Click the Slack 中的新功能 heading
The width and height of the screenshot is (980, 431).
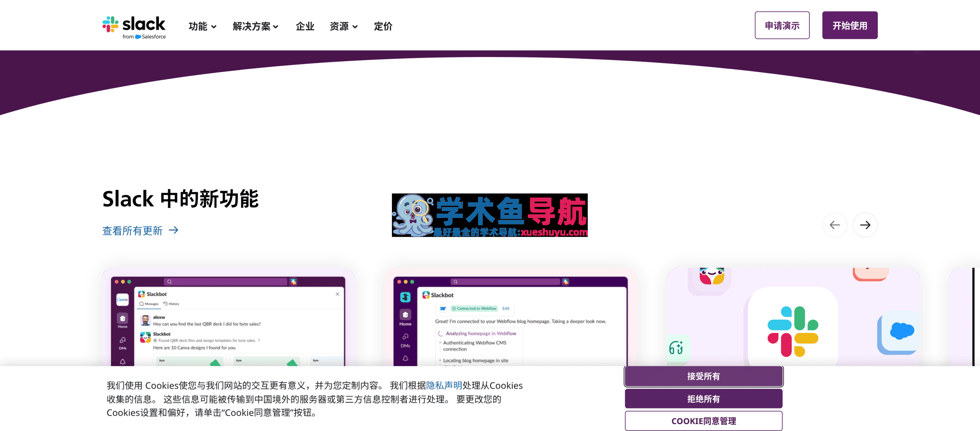[180, 199]
